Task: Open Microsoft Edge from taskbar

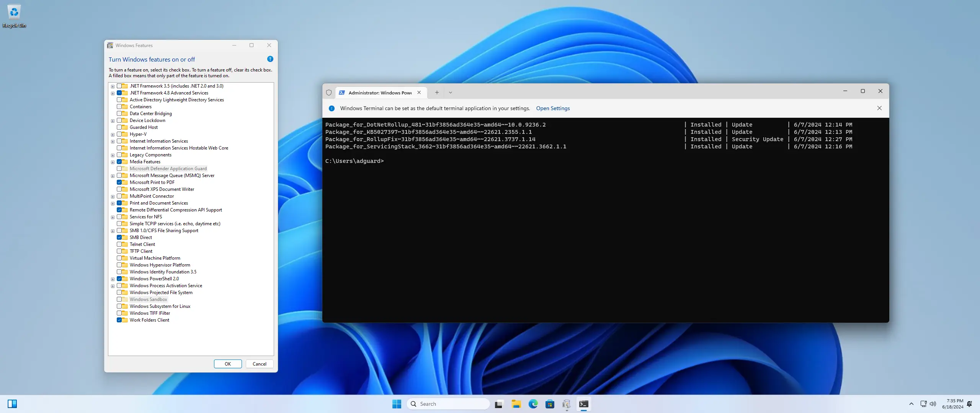Action: point(533,404)
